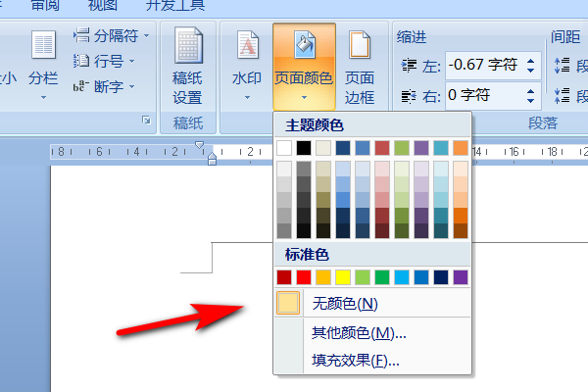This screenshot has height=392, width=588.
Task: Expand the Columns (分栏) dropdown arrow
Action: [43, 98]
